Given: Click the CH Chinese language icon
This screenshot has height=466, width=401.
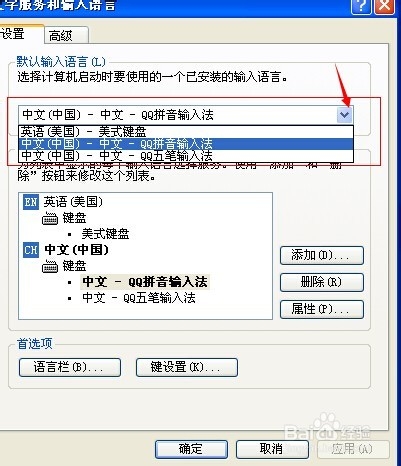Looking at the screenshot, I should (x=31, y=250).
